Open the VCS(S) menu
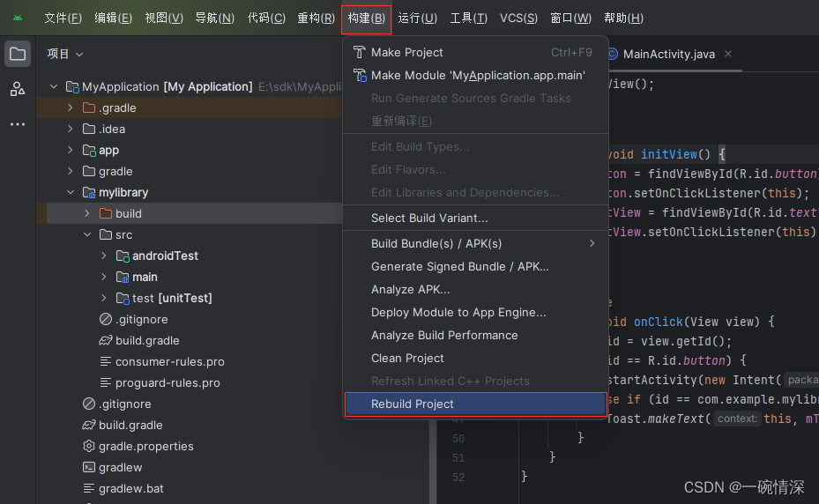Screen dimensions: 819x504 click(x=518, y=19)
